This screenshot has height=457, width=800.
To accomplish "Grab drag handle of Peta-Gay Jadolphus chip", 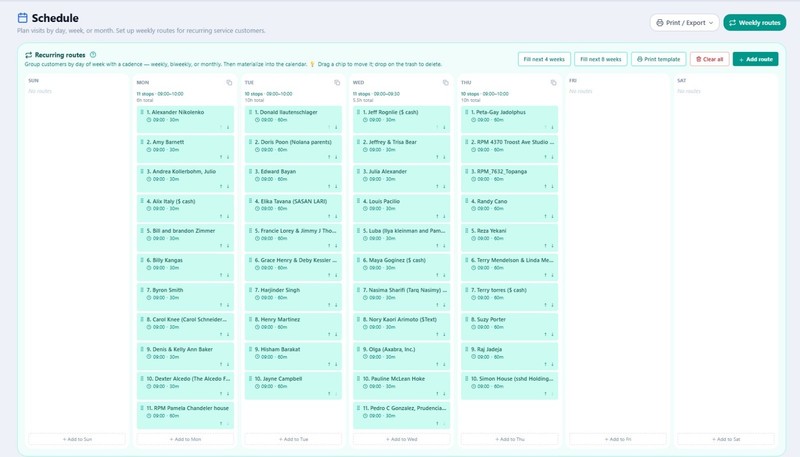I will tap(466, 112).
